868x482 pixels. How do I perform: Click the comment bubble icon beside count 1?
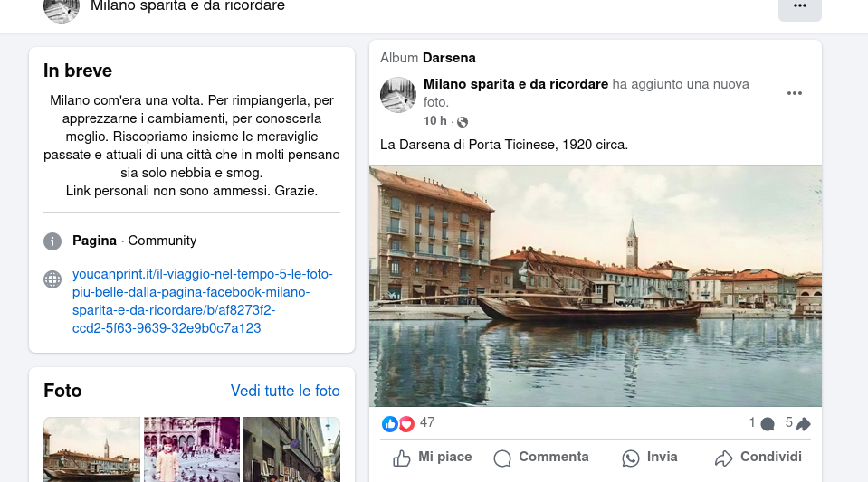(768, 423)
